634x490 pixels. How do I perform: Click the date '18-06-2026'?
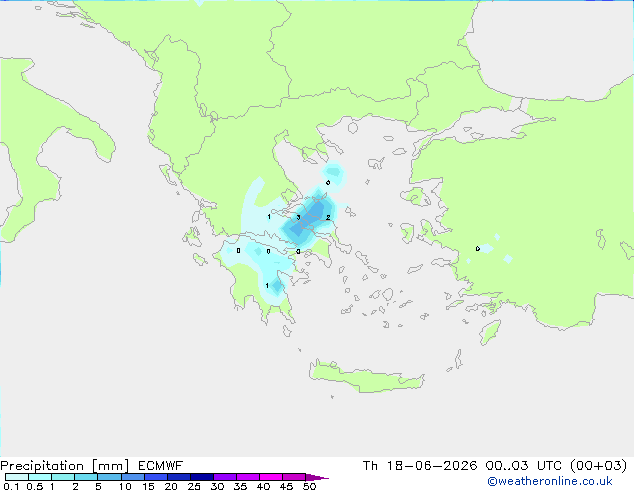pos(432,466)
